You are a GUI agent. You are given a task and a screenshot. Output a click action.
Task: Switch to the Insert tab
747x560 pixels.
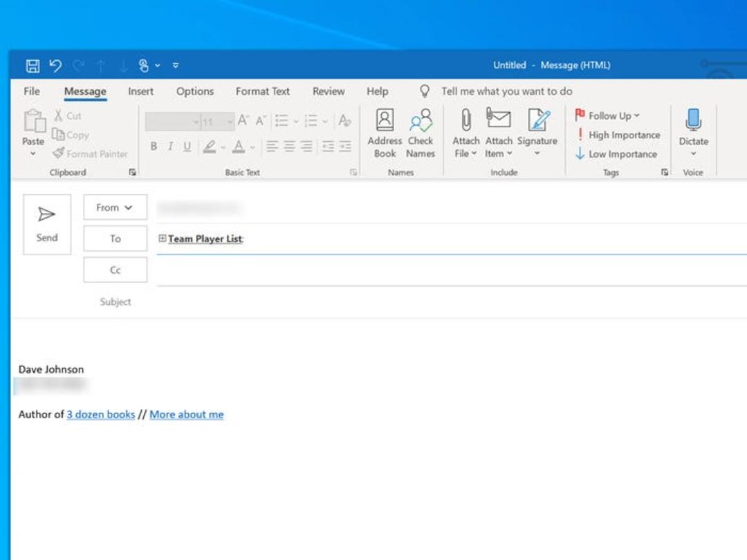tap(140, 91)
